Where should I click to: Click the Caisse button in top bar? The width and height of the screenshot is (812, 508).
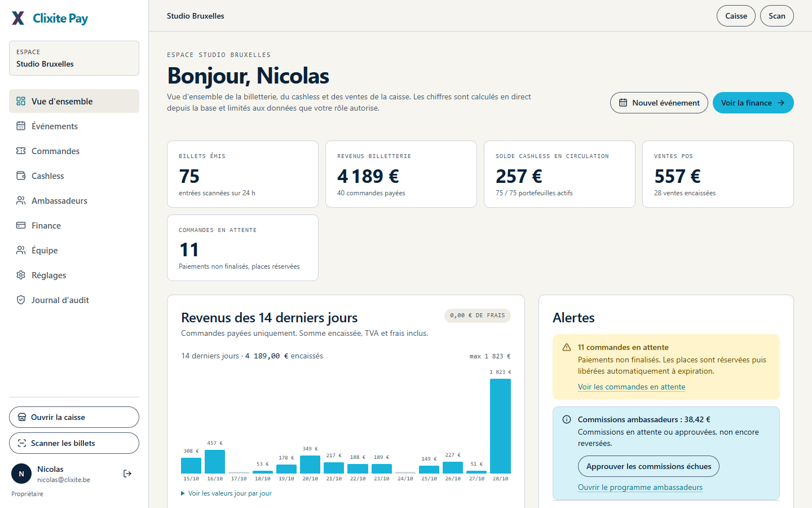[736, 16]
